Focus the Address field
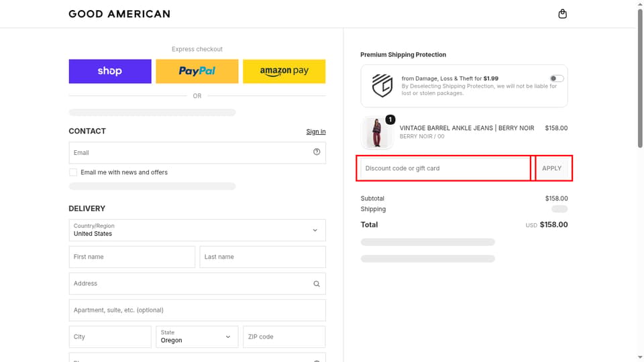The width and height of the screenshot is (644, 362). 197,284
